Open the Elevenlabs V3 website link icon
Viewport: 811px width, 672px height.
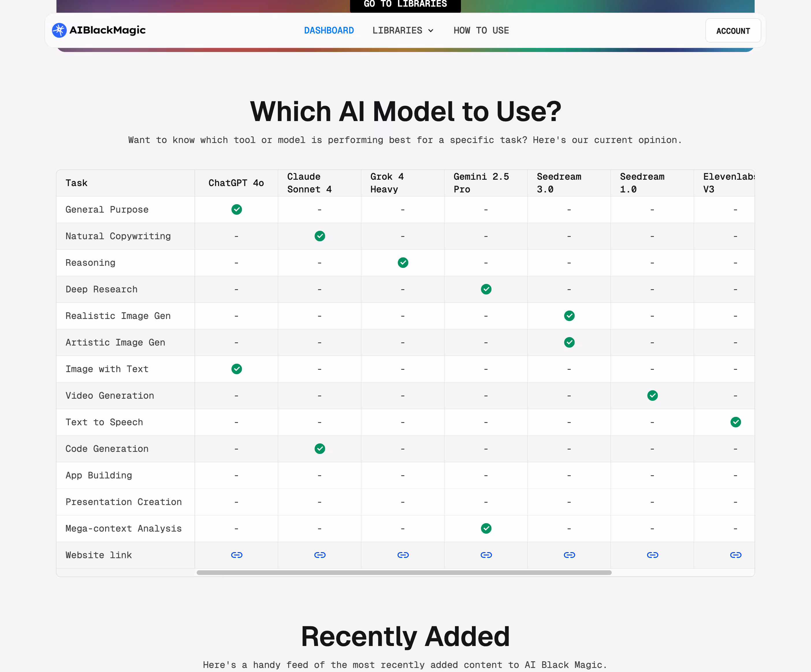(735, 555)
